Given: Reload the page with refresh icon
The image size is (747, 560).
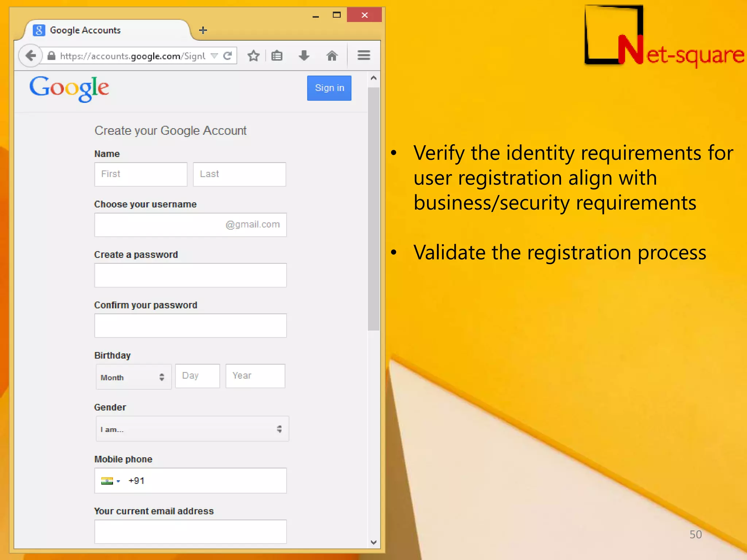Looking at the screenshot, I should (x=228, y=56).
